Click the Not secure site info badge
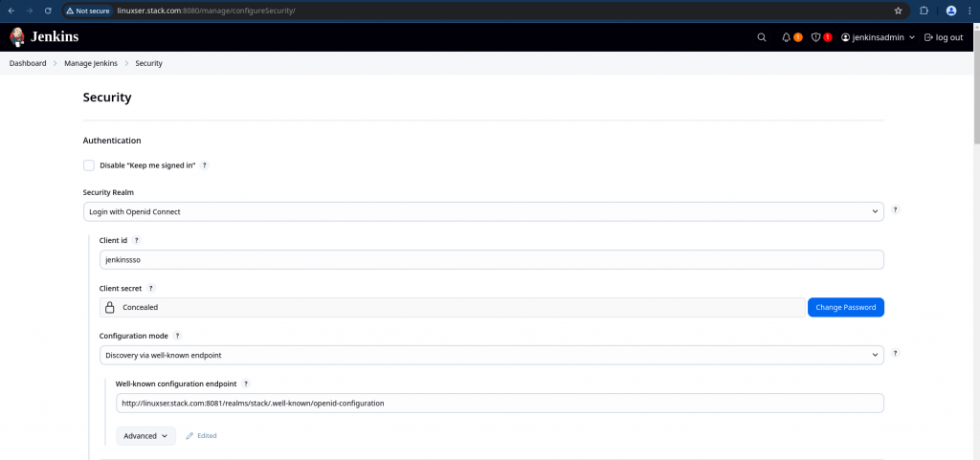This screenshot has height=460, width=980. click(x=87, y=11)
